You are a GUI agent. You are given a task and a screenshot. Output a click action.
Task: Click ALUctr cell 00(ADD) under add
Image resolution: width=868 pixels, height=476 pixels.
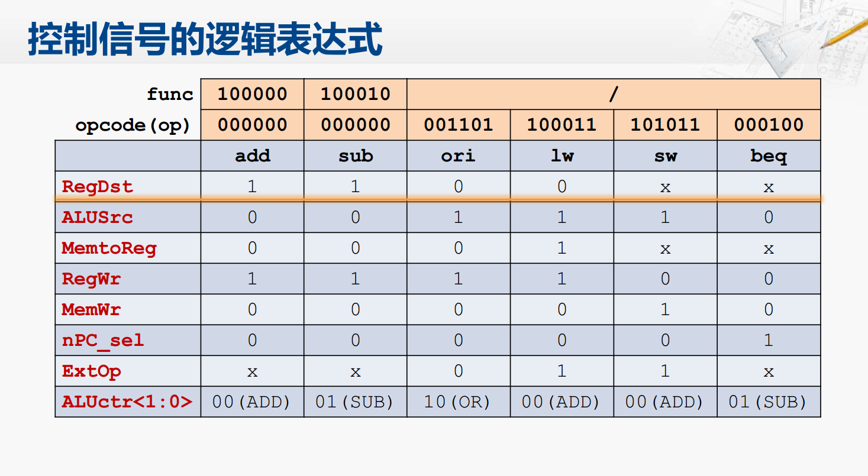pos(253,402)
